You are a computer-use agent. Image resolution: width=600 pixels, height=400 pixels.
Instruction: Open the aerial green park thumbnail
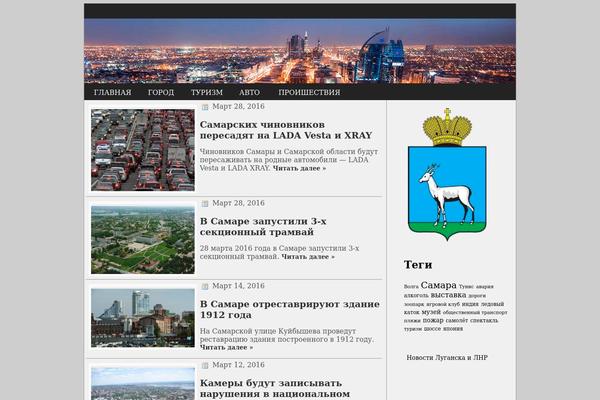[x=143, y=240]
